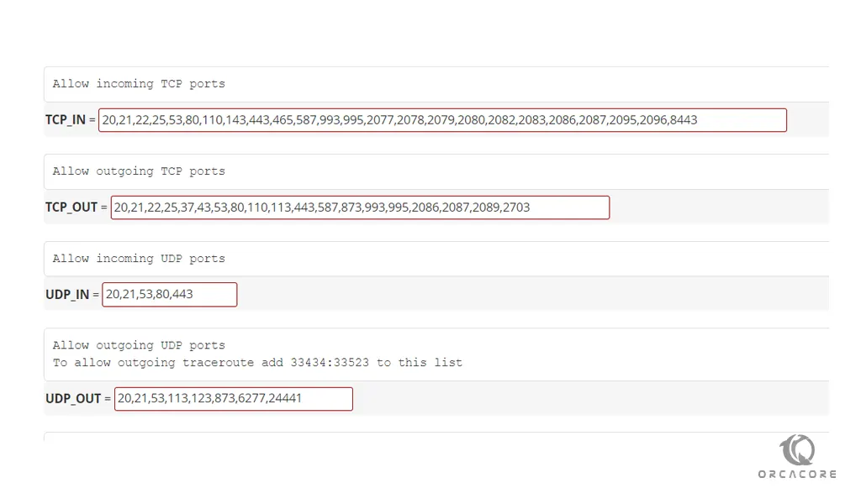Click the Orcacore whale logo icon
861x504 pixels.
pos(797,449)
